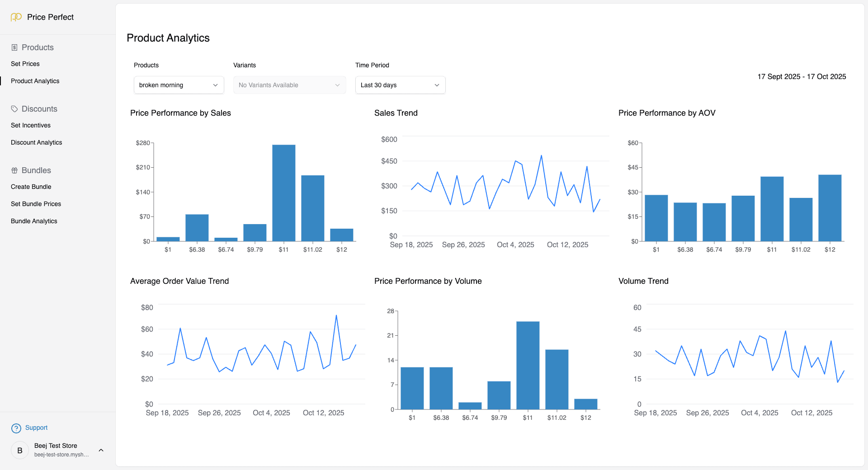868x470 pixels.
Task: Click the Beej Test Store avatar circle
Action: coord(19,450)
